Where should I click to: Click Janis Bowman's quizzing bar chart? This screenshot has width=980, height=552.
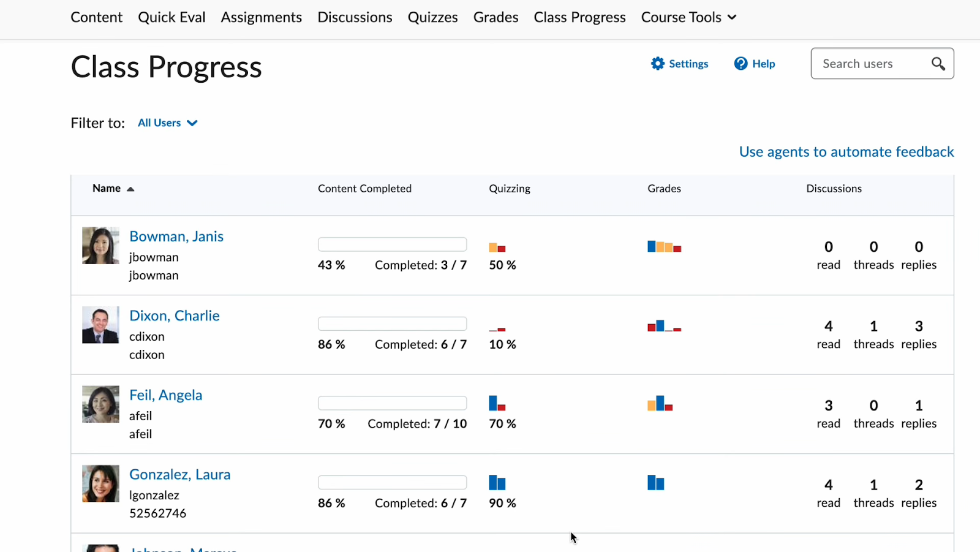(497, 248)
